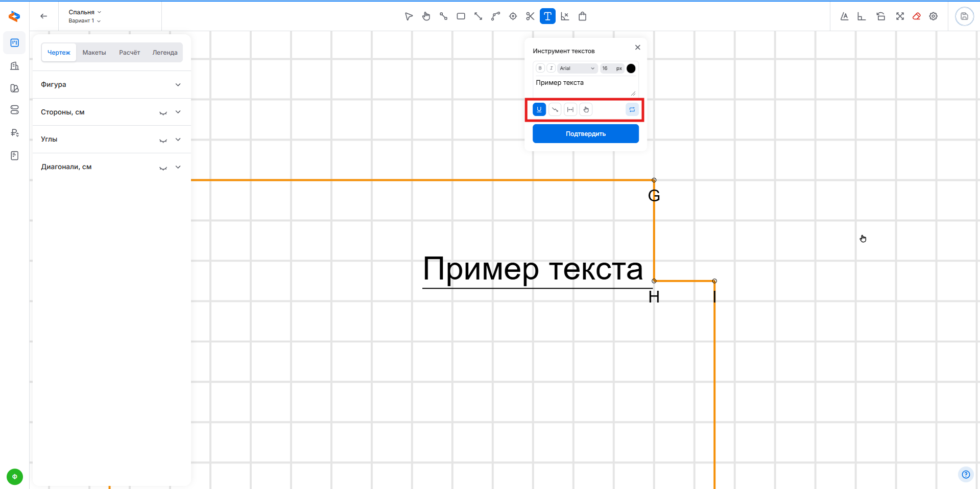Screen dimensions: 980x489
Task: Click the Подтвердить button
Action: [x=585, y=134]
